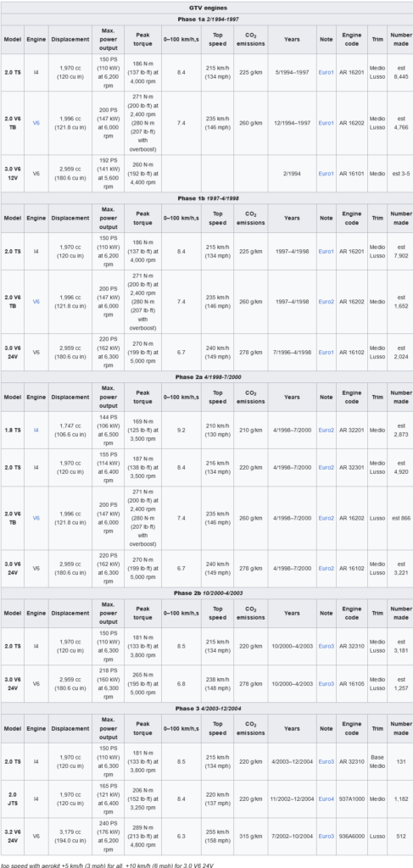The image size is (413, 868).
Task: Open Euro2 link in Phase 1b 2.0 V6 TB row
Action: [326, 302]
